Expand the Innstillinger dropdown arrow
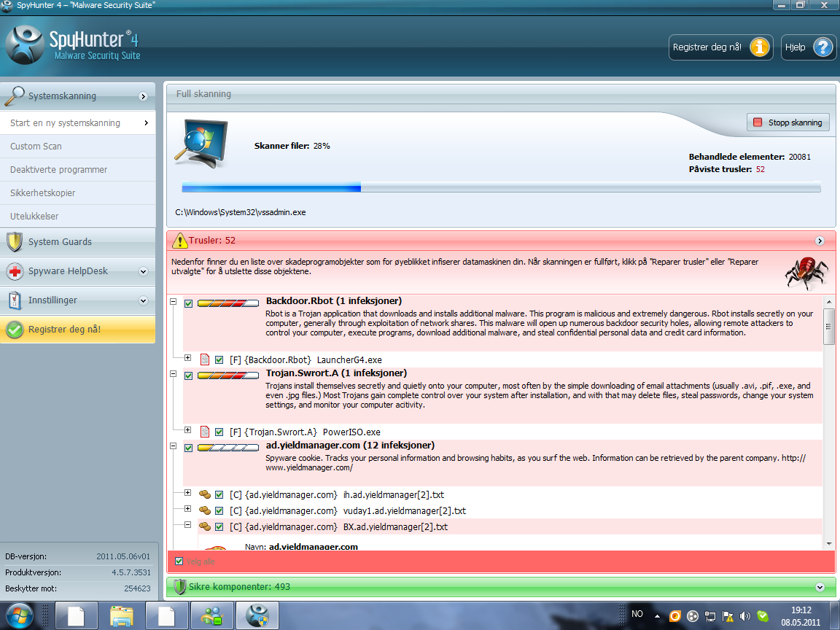840x630 pixels. pyautogui.click(x=143, y=300)
